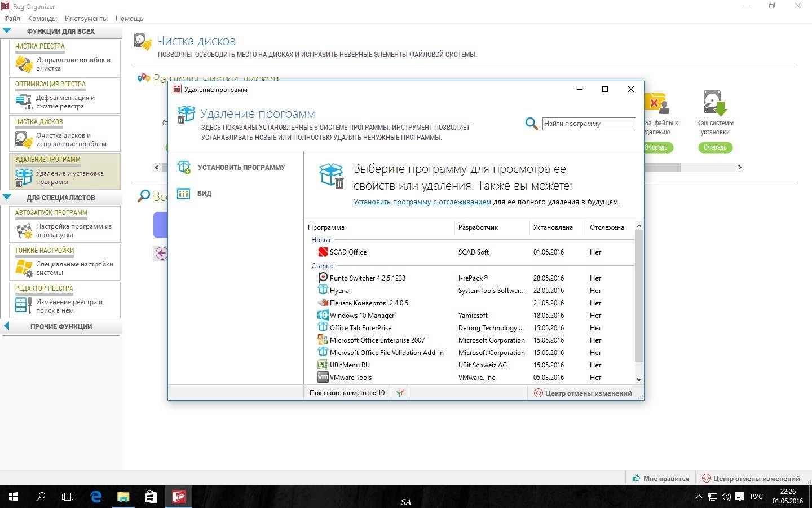The width and height of the screenshot is (812, 508).
Task: Select the Печать Конвертов icon
Action: (323, 303)
